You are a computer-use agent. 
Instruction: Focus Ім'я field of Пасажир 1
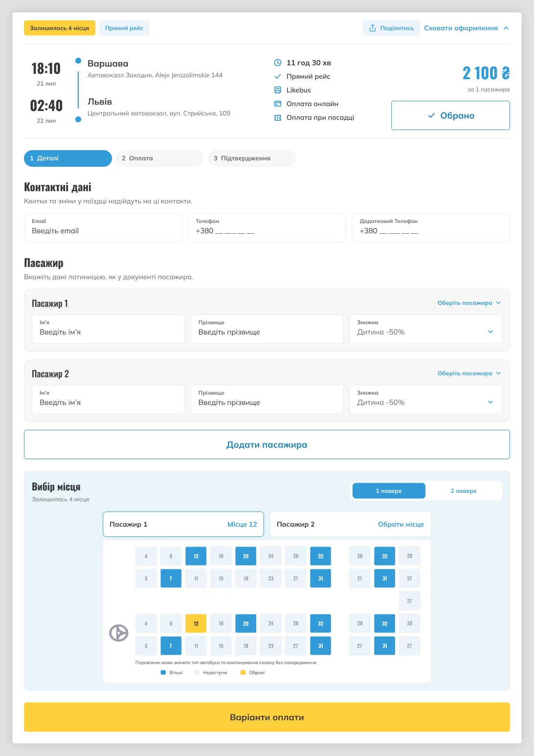pos(108,329)
